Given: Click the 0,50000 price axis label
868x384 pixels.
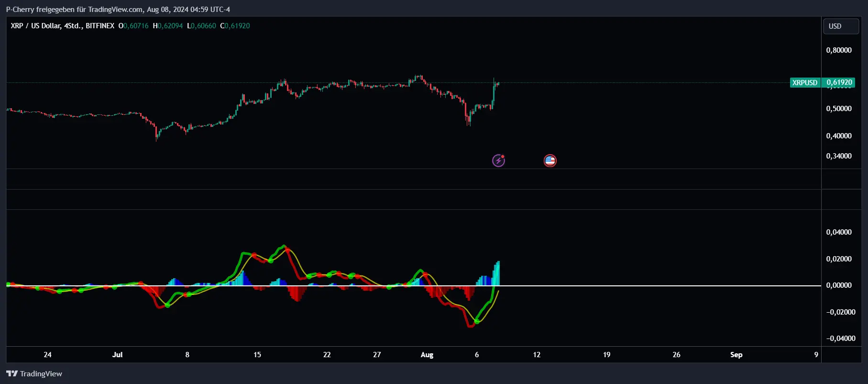Looking at the screenshot, I should point(839,109).
